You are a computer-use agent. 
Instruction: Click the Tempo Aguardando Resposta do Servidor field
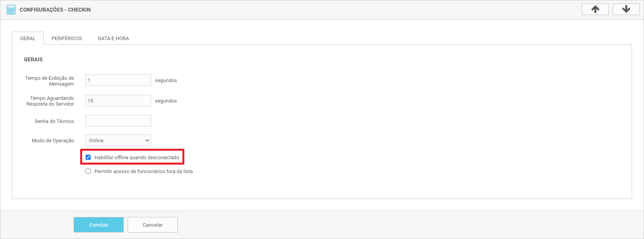tap(118, 101)
